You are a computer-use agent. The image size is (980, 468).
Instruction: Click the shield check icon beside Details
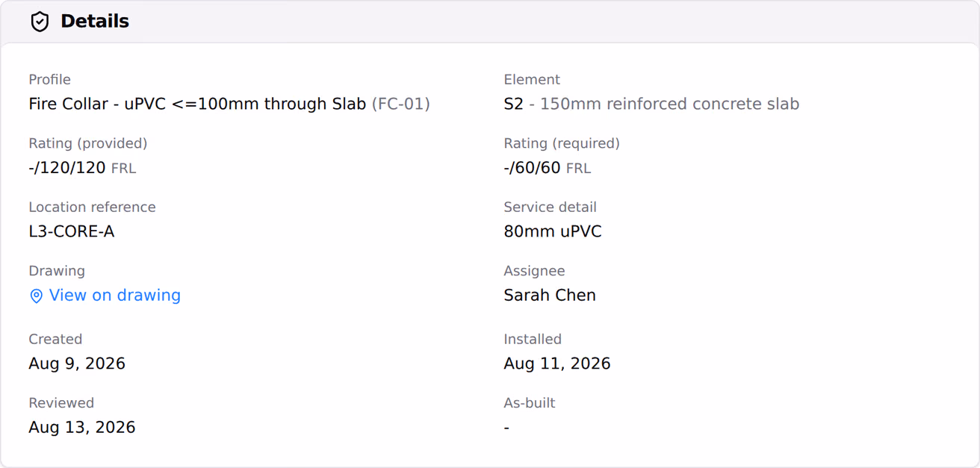(40, 22)
